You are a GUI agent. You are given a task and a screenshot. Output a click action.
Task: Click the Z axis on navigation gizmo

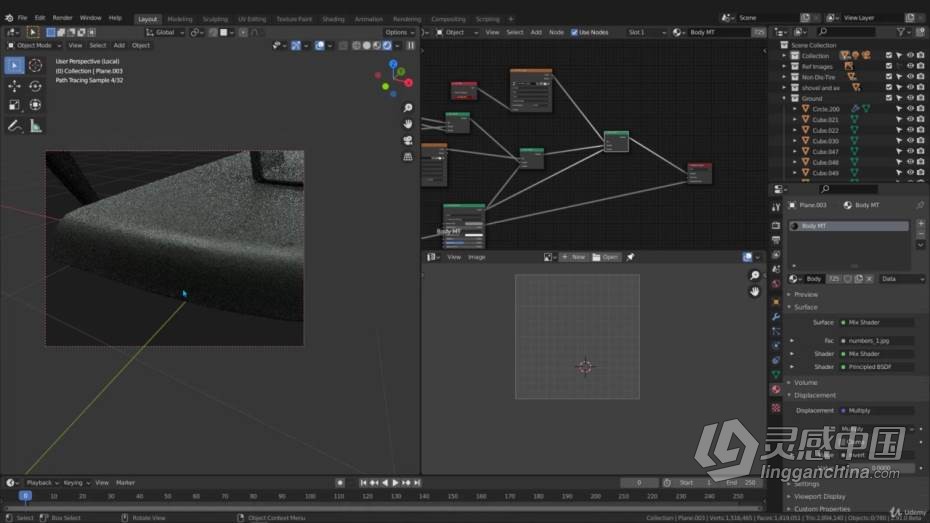coord(393,63)
